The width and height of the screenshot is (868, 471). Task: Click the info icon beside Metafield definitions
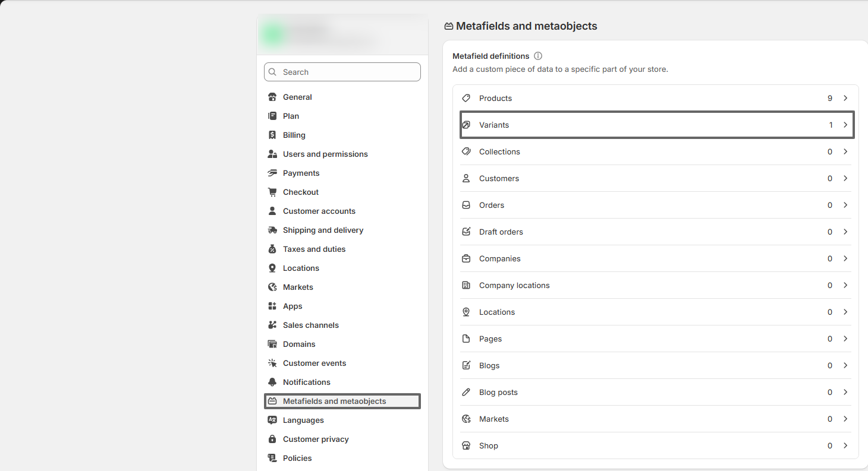pos(538,56)
